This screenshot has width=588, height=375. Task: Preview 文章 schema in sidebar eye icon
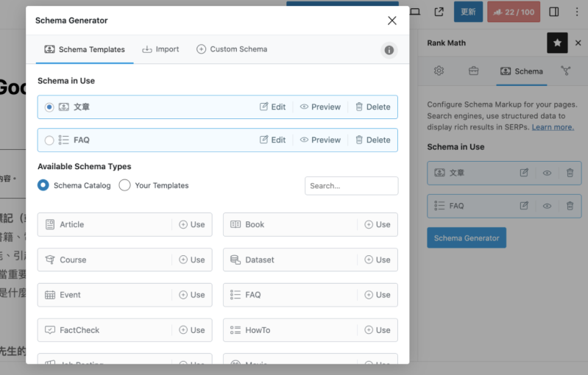coord(547,173)
